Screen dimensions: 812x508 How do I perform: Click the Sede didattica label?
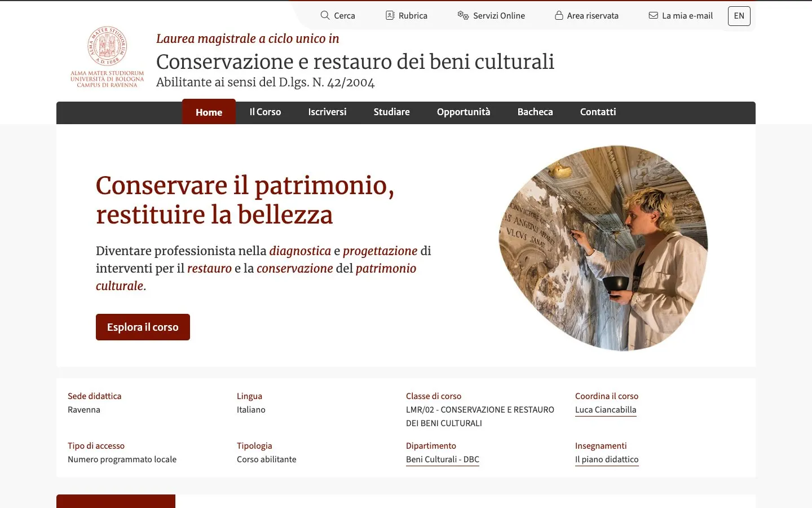pos(95,396)
